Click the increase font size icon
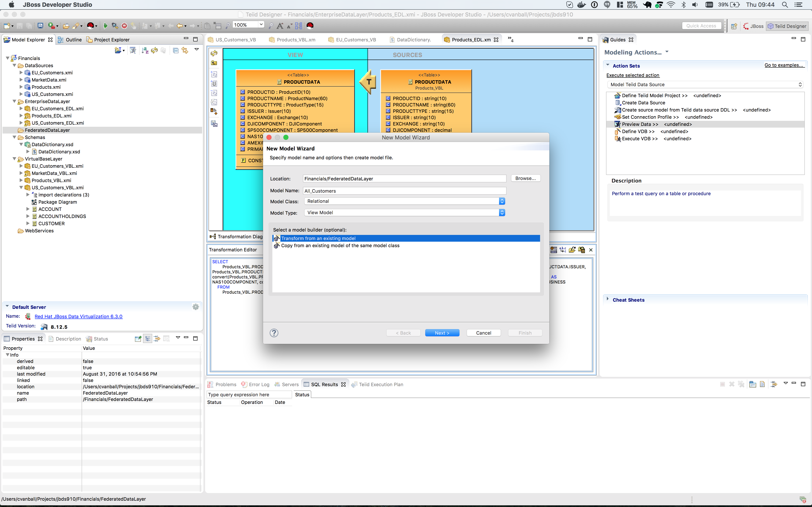Image resolution: width=812 pixels, height=507 pixels. pyautogui.click(x=280, y=26)
